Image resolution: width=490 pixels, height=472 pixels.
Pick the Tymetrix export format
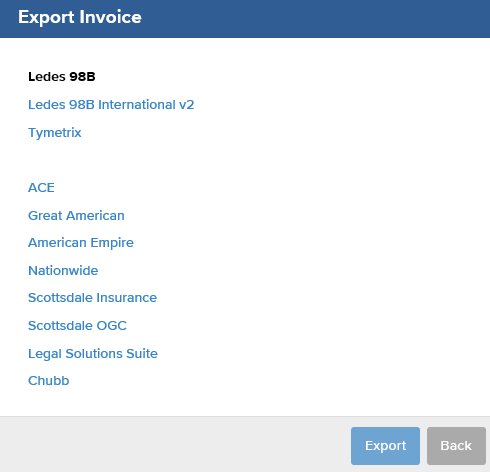tap(55, 133)
